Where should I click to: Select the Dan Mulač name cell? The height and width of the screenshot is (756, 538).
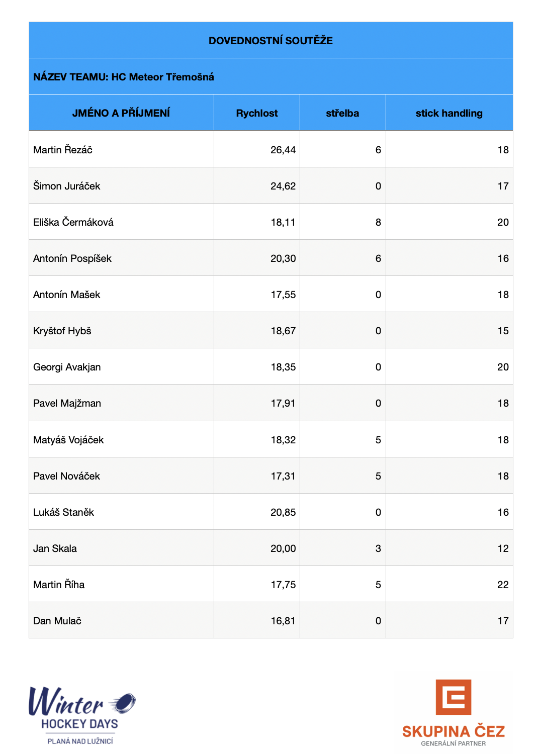point(57,621)
